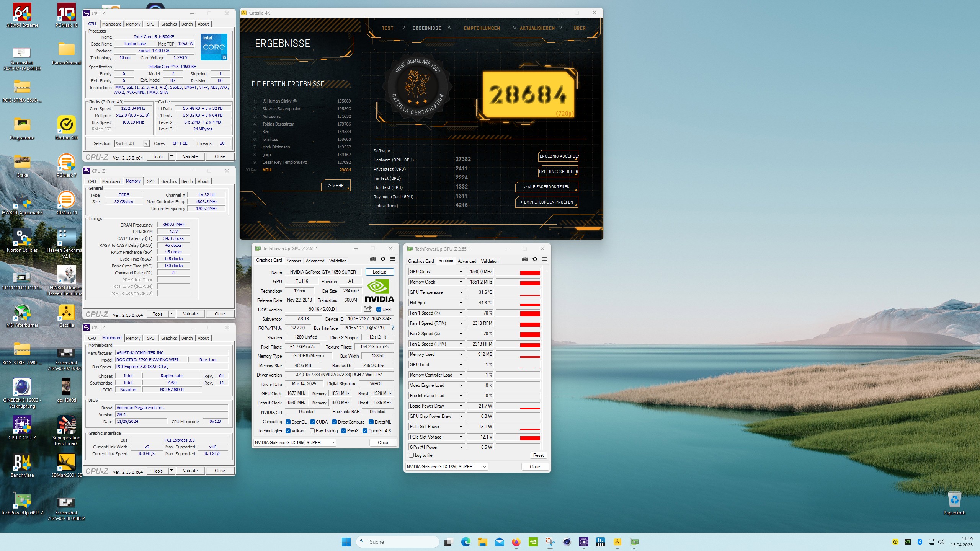
Task: Click camera icon in GPU-Z Sensors window
Action: (525, 259)
